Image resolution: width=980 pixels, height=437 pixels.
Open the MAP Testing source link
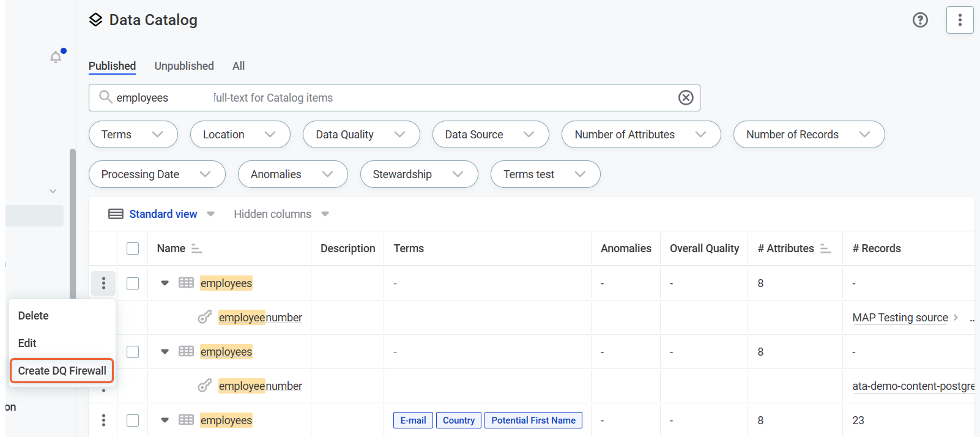point(900,318)
